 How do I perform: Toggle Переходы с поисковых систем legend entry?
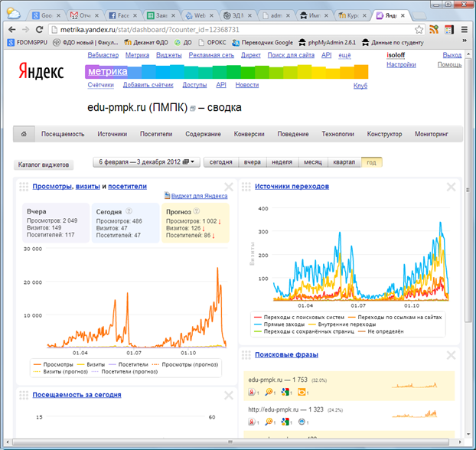point(299,317)
